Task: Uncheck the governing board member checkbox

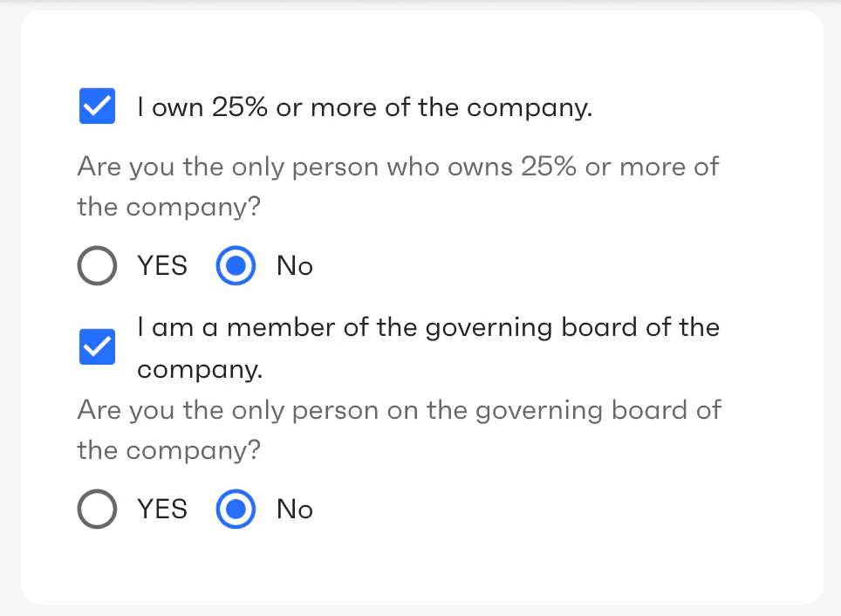Action: tap(97, 348)
